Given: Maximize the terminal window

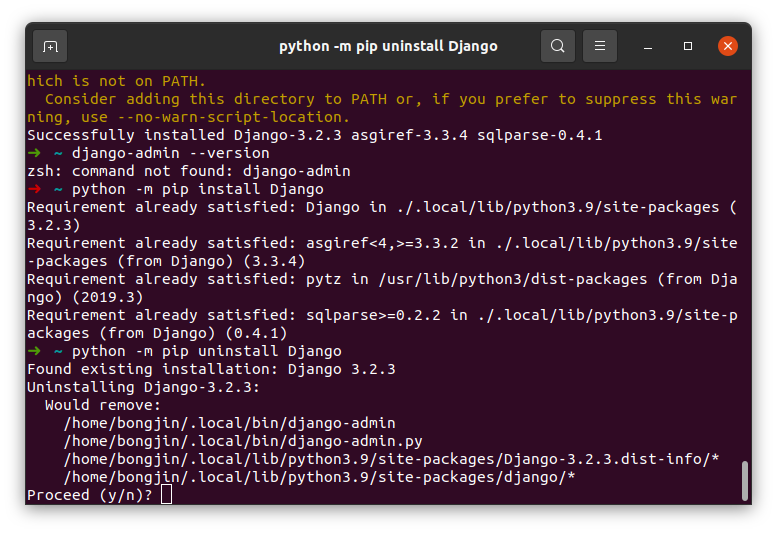Looking at the screenshot, I should (x=688, y=46).
